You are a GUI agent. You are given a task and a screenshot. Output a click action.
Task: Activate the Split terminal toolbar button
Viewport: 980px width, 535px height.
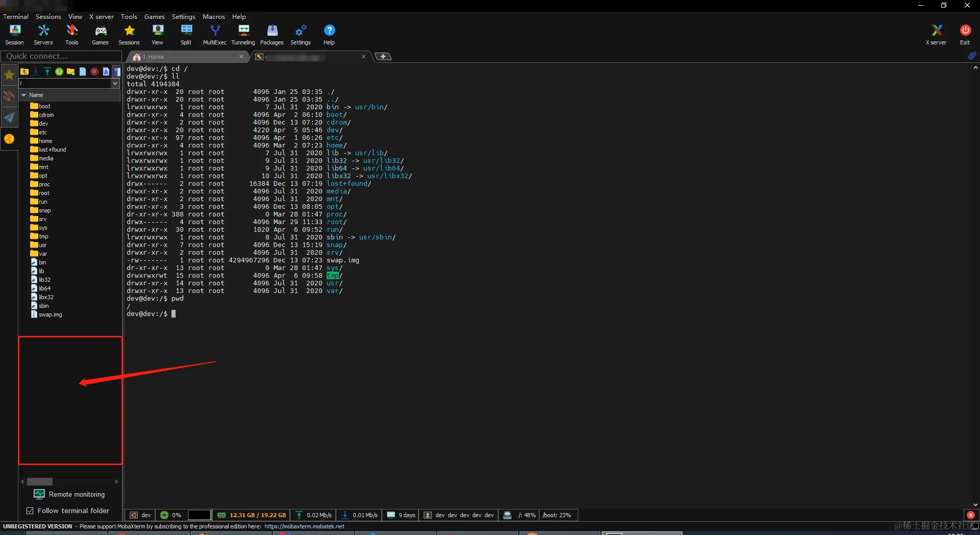pyautogui.click(x=186, y=35)
